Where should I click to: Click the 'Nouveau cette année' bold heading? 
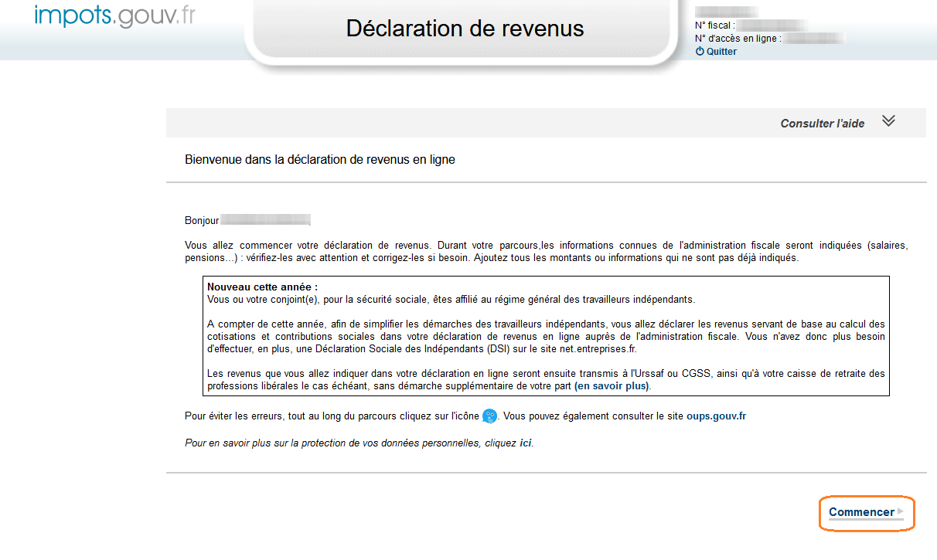[262, 287]
